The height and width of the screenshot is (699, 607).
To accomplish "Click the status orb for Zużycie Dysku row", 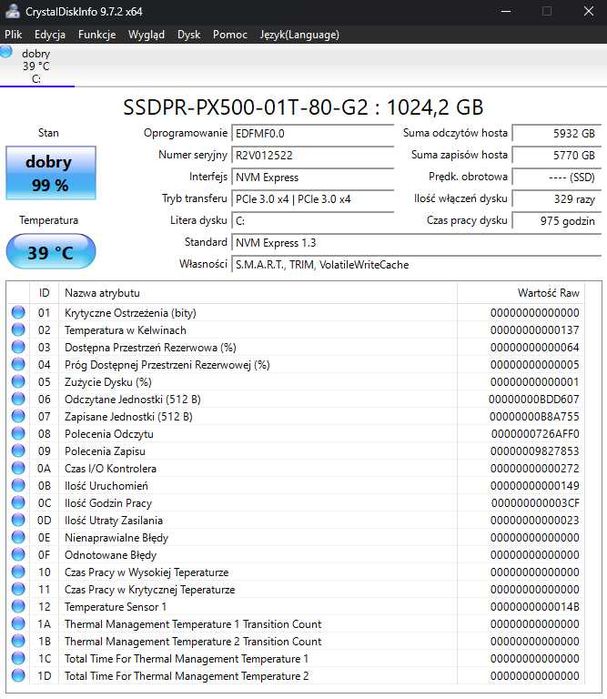I will click(18, 382).
